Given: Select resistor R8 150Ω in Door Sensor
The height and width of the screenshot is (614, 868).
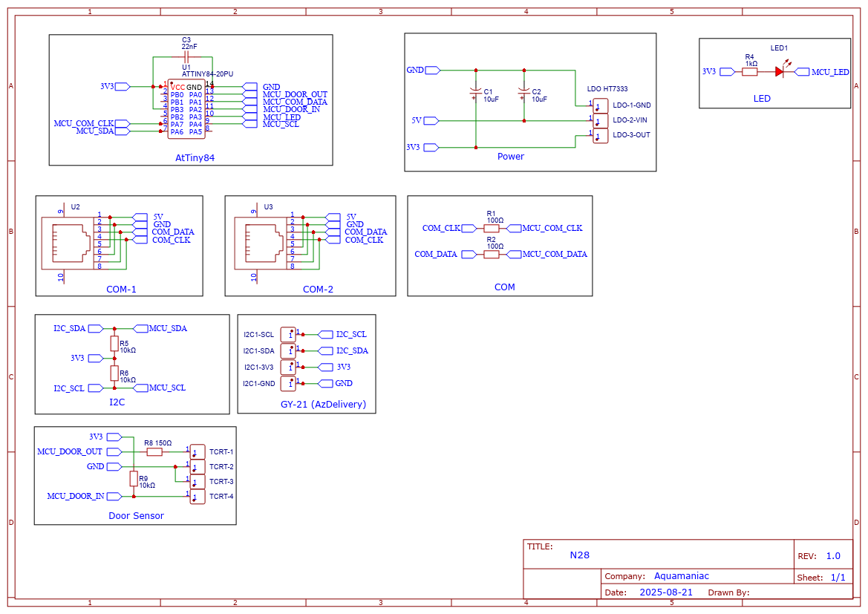Looking at the screenshot, I should click(x=154, y=451).
